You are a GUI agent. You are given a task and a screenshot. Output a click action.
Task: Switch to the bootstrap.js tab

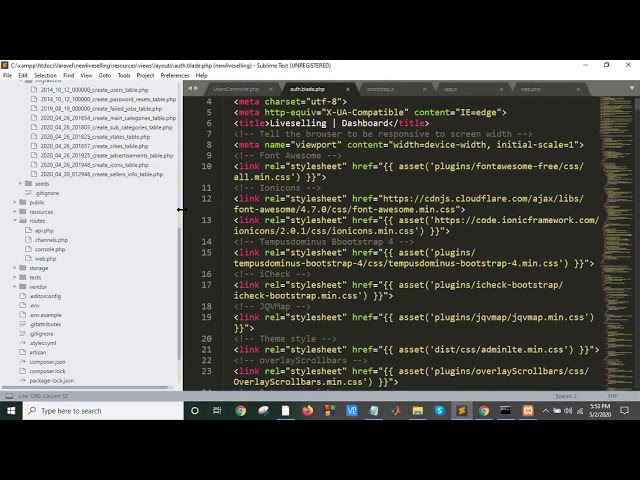[380, 89]
